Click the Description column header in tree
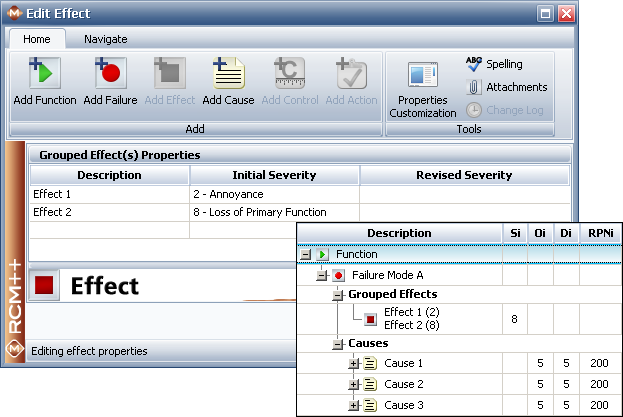This screenshot has height=417, width=623. click(399, 234)
